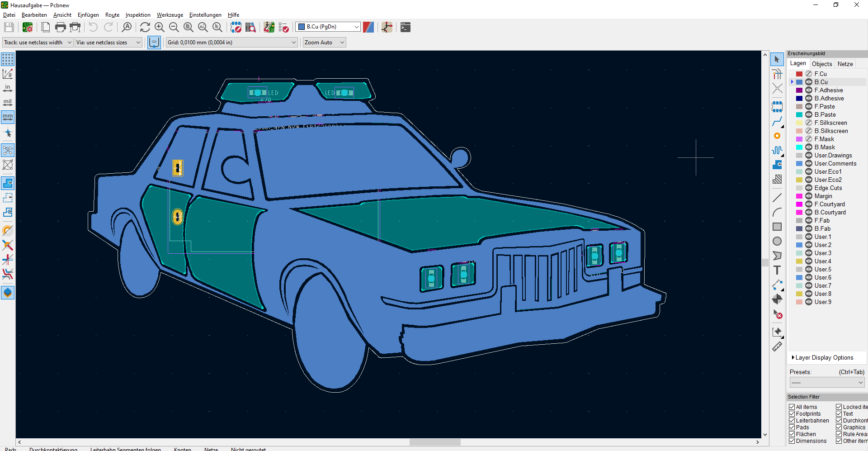Click the Save board icon
This screenshot has width=868, height=451.
click(x=9, y=27)
